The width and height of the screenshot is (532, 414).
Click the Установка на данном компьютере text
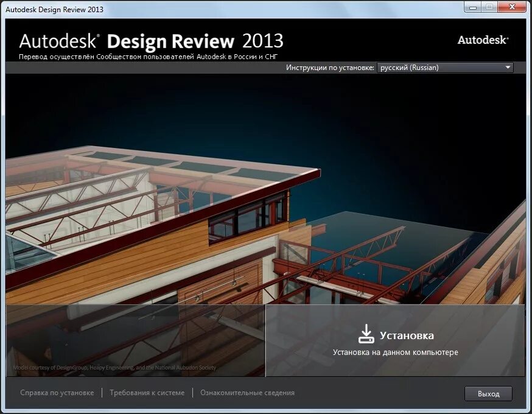pos(395,353)
